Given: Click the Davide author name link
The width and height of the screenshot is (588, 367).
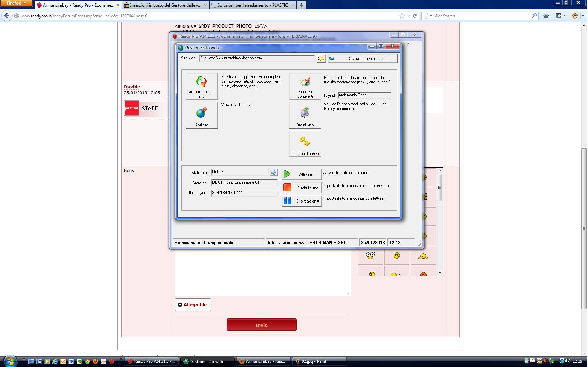Looking at the screenshot, I should click(132, 87).
